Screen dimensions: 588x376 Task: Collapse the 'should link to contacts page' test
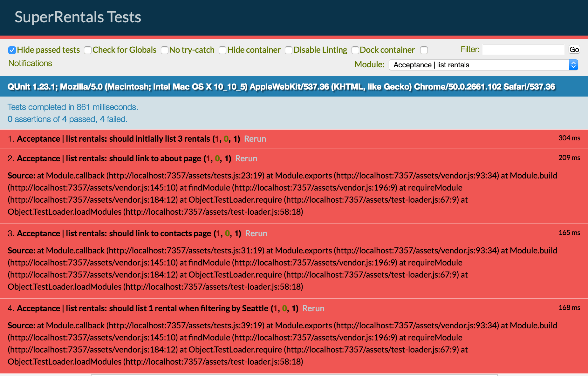click(114, 233)
